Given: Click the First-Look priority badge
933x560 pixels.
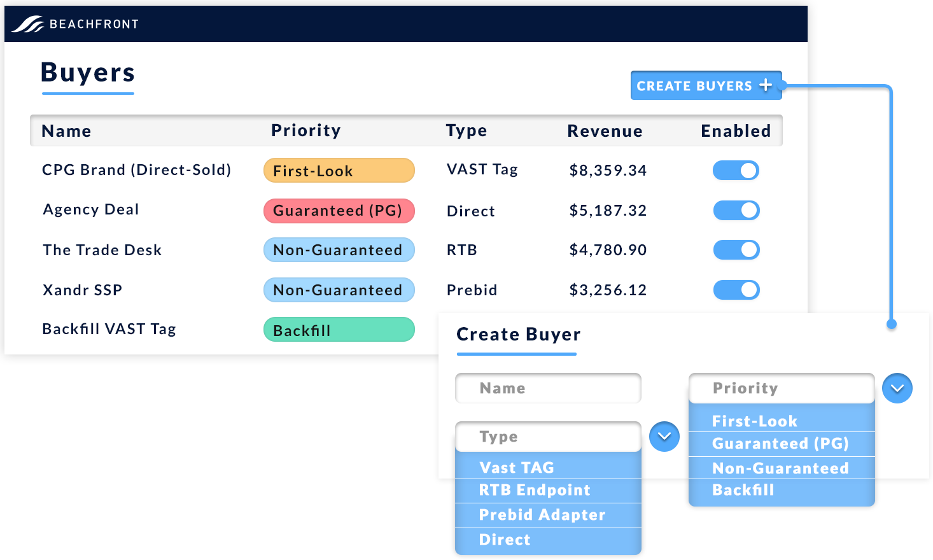Looking at the screenshot, I should [x=339, y=171].
